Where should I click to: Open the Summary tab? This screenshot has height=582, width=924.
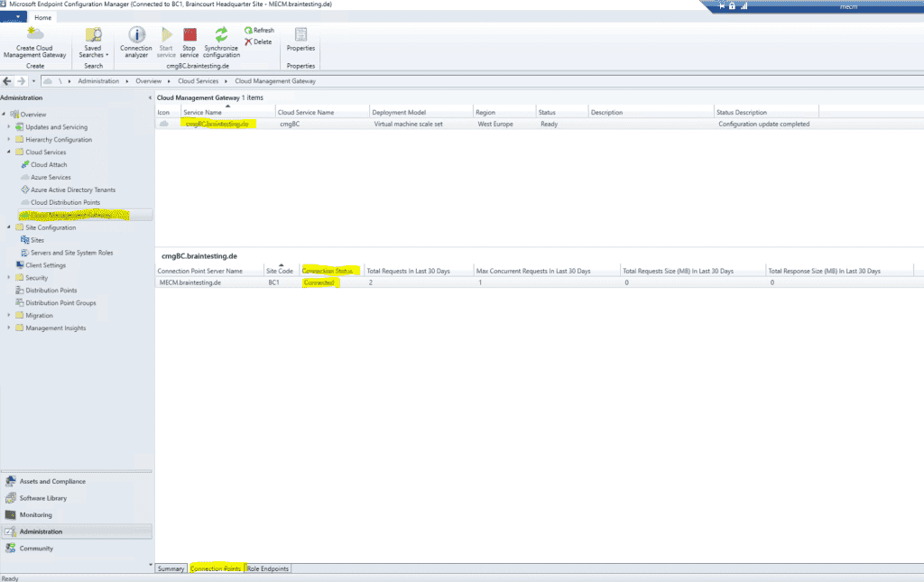[x=170, y=568]
